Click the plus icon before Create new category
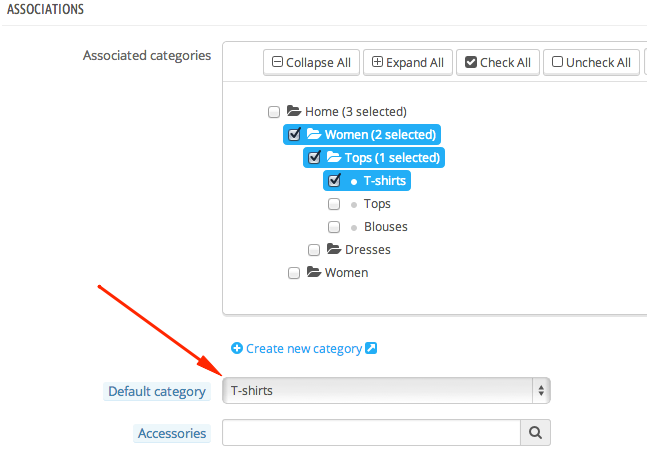The width and height of the screenshot is (647, 452). pos(237,349)
